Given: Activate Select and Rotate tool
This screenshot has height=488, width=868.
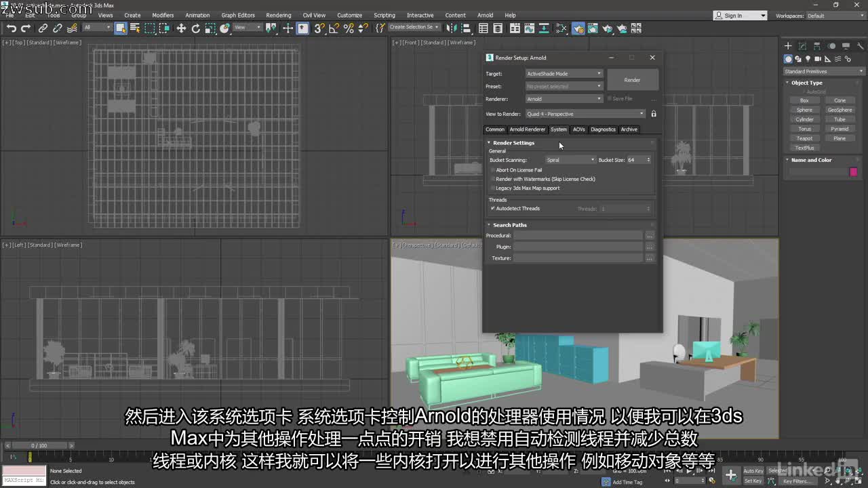Looking at the screenshot, I should 196,28.
